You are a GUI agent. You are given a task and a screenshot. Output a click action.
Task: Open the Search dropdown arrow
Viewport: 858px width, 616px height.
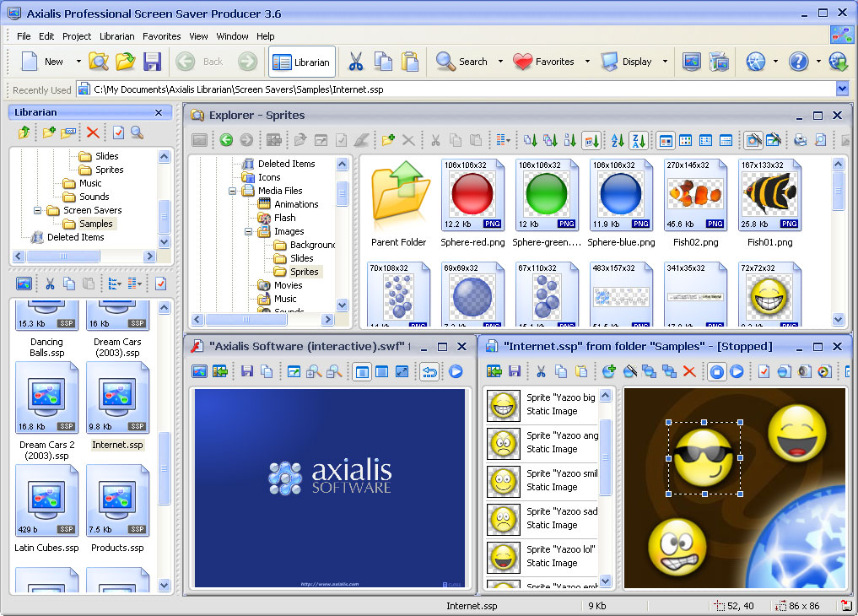pyautogui.click(x=500, y=62)
